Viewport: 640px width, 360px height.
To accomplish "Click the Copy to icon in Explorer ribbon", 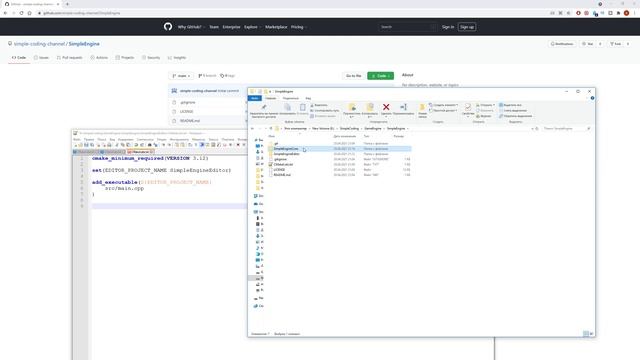I will click(x=370, y=107).
